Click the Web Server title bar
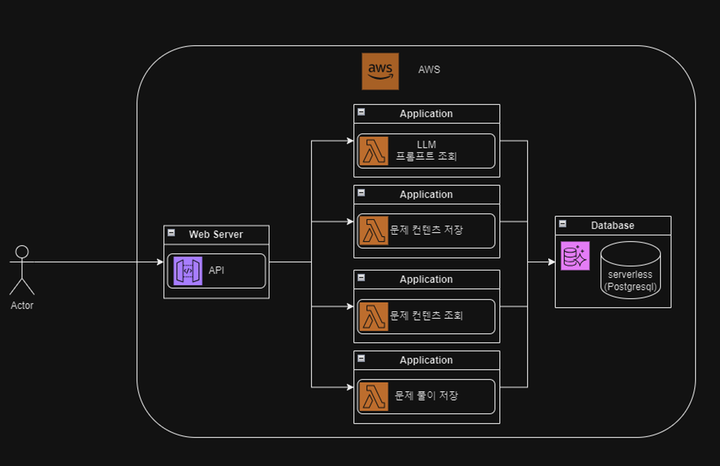720x466 pixels. click(216, 234)
